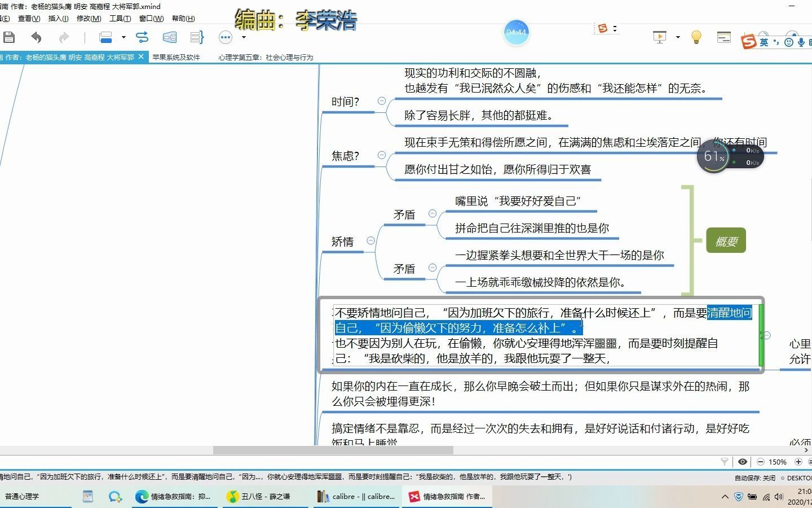
Task: Zoom in with the plus button
Action: (798, 462)
